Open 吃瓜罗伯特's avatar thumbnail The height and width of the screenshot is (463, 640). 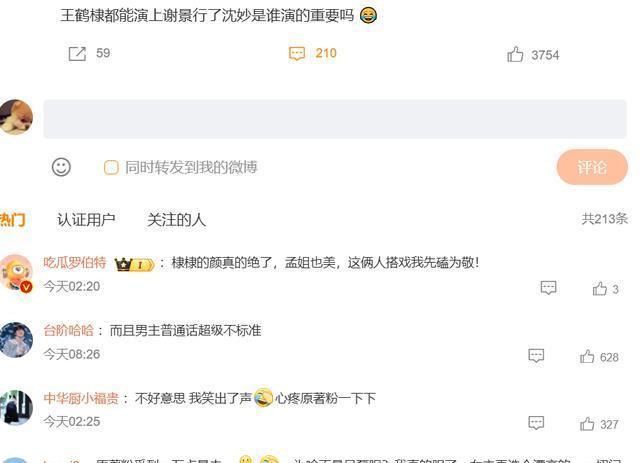pyautogui.click(x=16, y=273)
